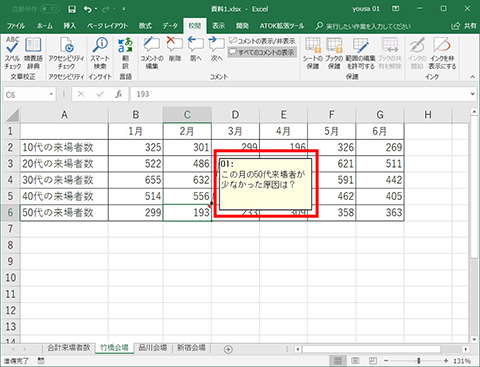Viewport: 480px width, 367px height.
Task: Add a new sheet with plus button
Action: (x=228, y=349)
